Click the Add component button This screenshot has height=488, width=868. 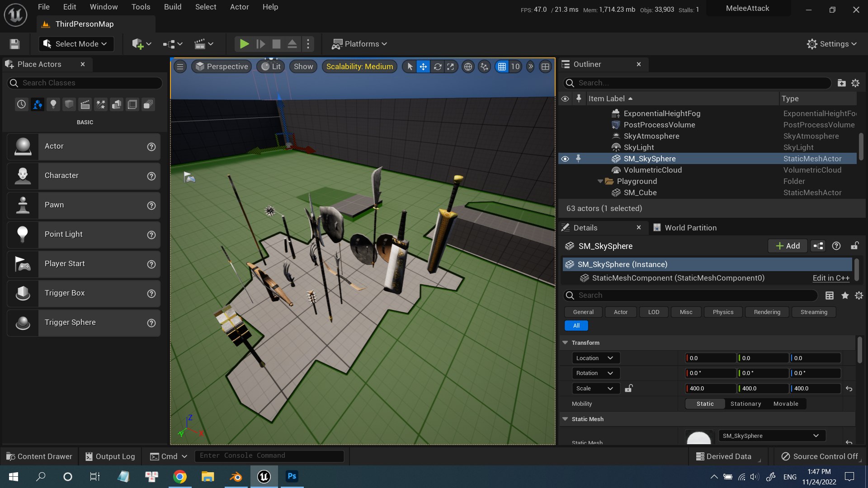788,246
